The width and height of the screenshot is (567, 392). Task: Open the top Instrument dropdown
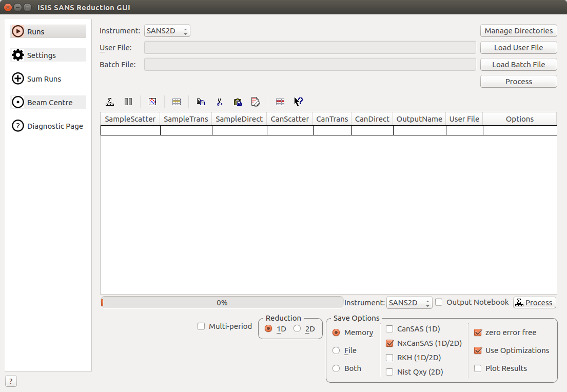tap(167, 31)
